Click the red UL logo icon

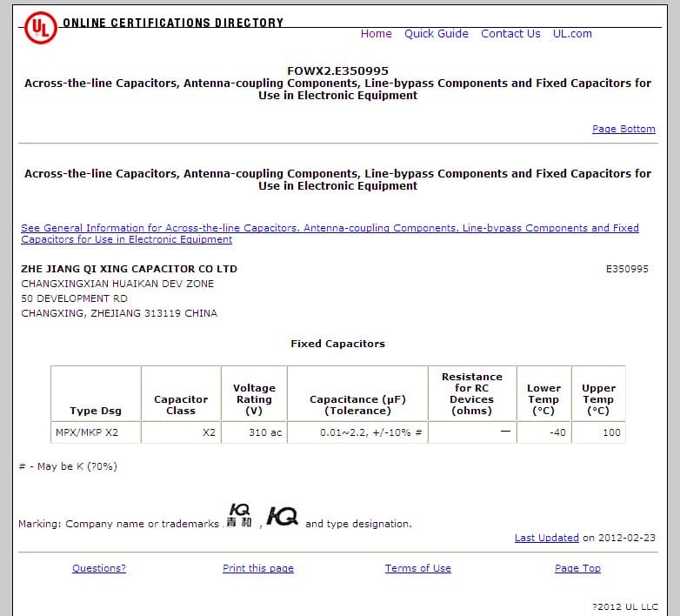click(40, 27)
